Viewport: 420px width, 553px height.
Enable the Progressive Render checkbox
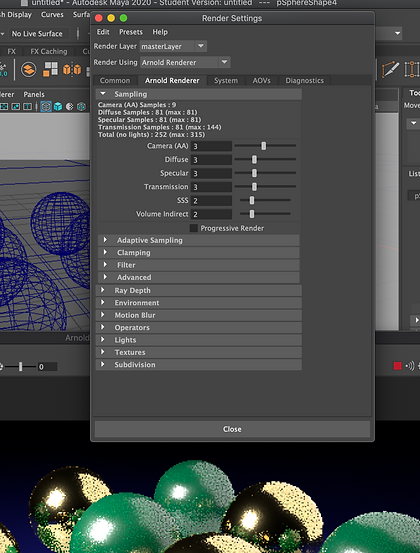pyautogui.click(x=194, y=228)
